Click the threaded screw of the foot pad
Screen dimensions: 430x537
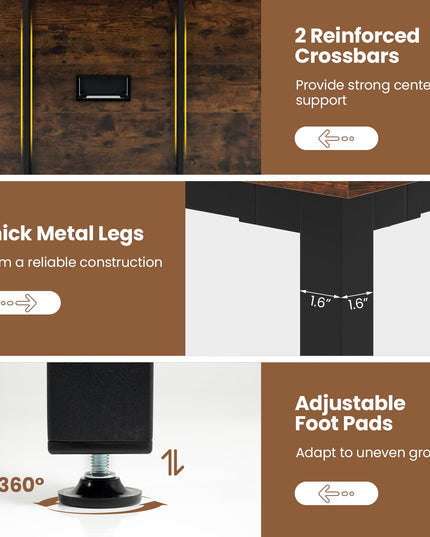click(x=100, y=465)
